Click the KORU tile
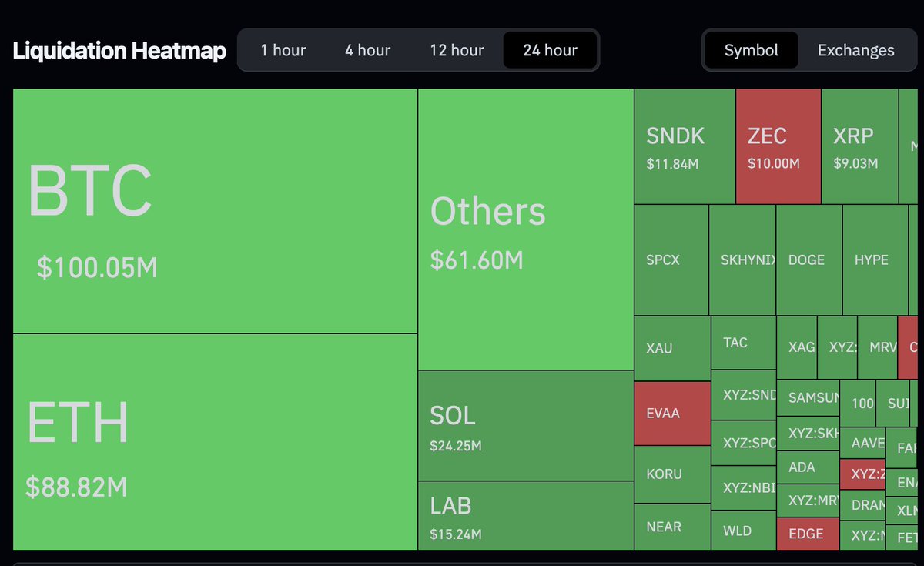924x566 pixels. point(673,474)
